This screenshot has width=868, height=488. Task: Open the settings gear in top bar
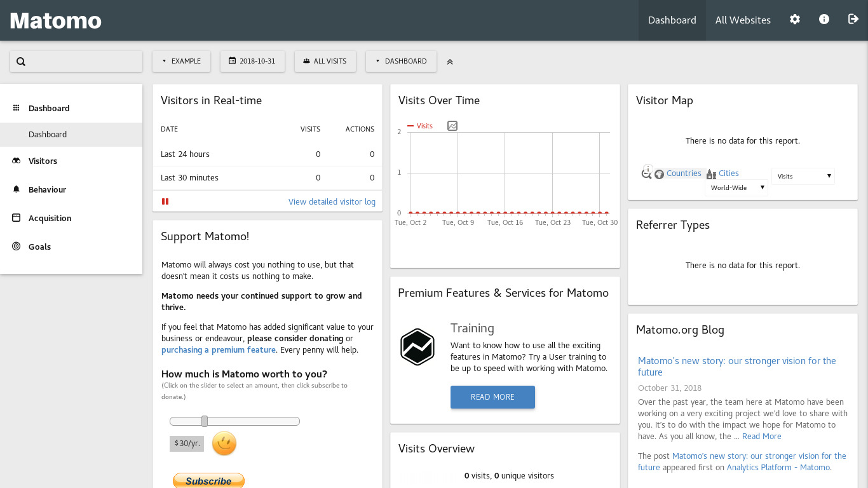(x=795, y=20)
